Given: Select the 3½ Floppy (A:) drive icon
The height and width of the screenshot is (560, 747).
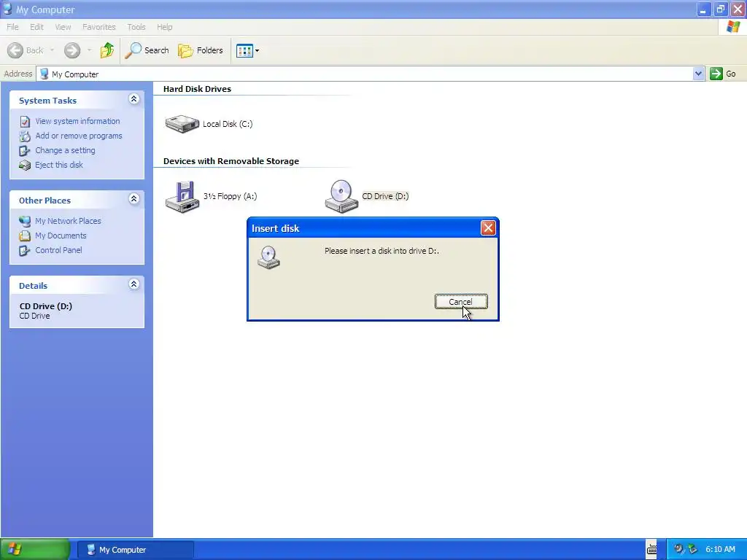Looking at the screenshot, I should pyautogui.click(x=182, y=196).
